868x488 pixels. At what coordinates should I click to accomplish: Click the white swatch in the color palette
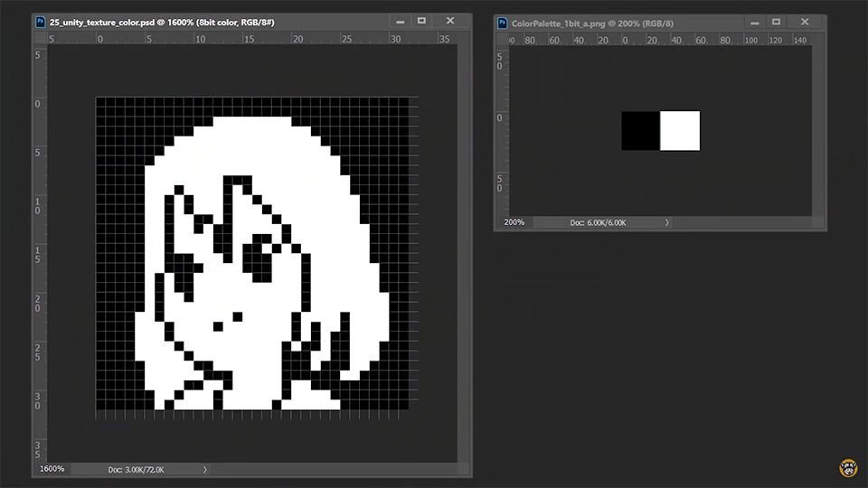pyautogui.click(x=680, y=131)
